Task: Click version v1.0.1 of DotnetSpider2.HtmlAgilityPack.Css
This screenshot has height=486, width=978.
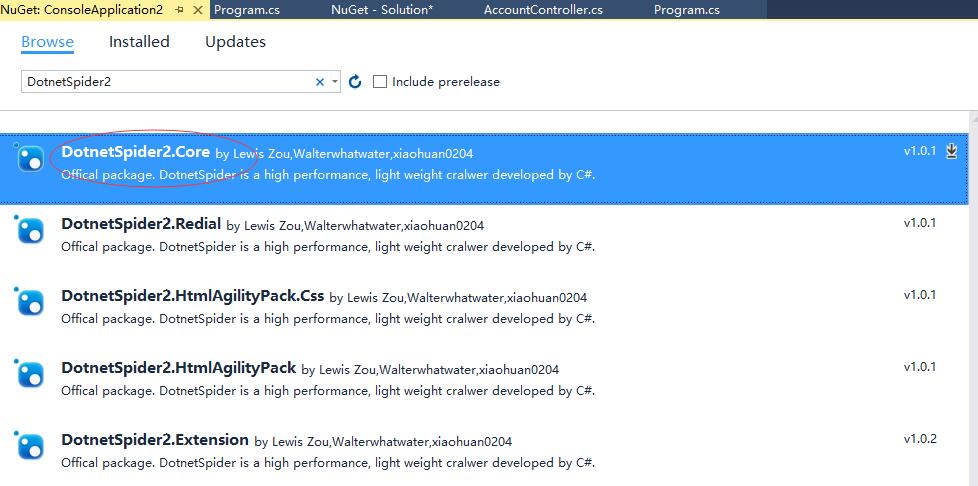Action: 920,294
